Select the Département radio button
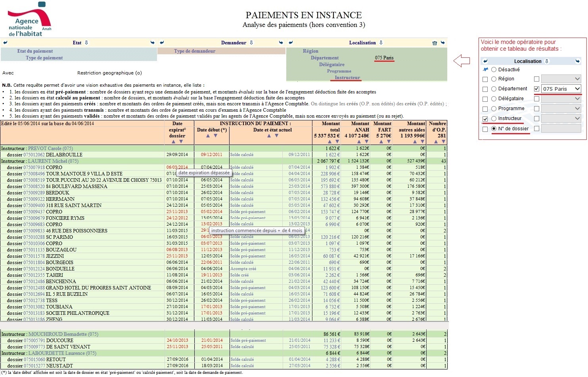The height and width of the screenshot is (377, 588). (x=494, y=89)
